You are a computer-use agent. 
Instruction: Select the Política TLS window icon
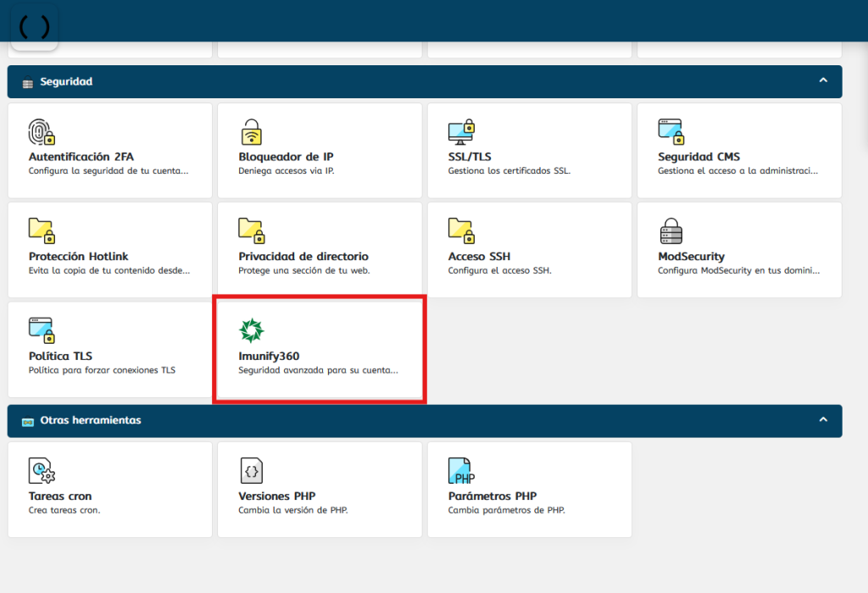coord(42,330)
